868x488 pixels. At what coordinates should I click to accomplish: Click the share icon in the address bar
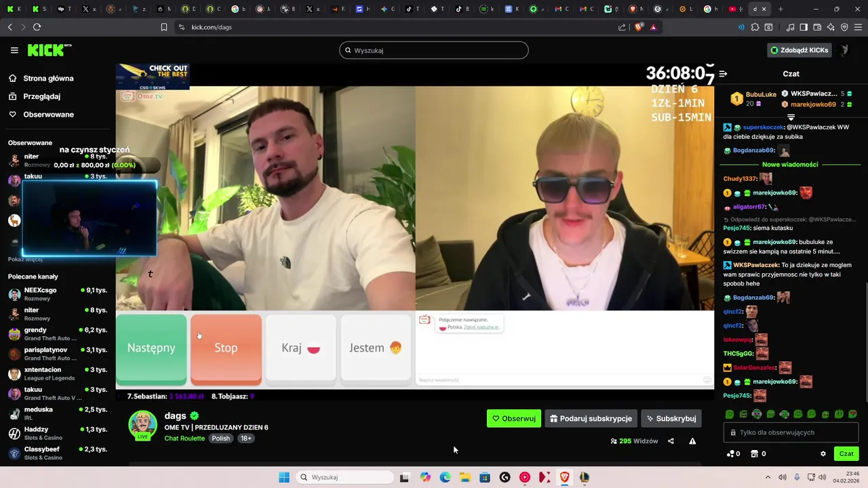click(622, 27)
